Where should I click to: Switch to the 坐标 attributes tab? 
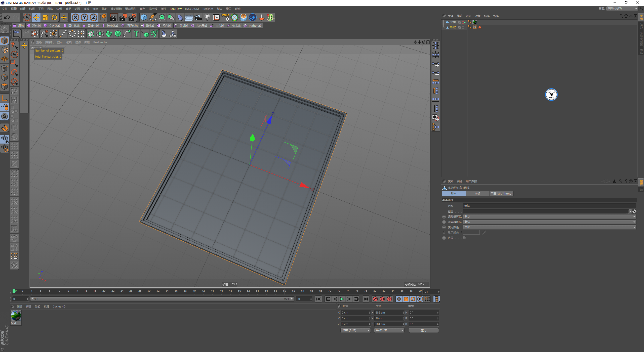point(477,194)
